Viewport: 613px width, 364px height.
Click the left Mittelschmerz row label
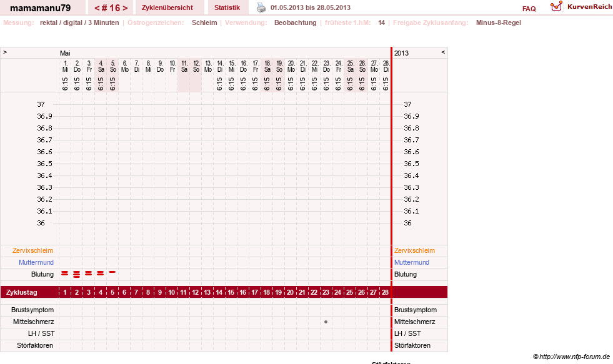point(33,322)
